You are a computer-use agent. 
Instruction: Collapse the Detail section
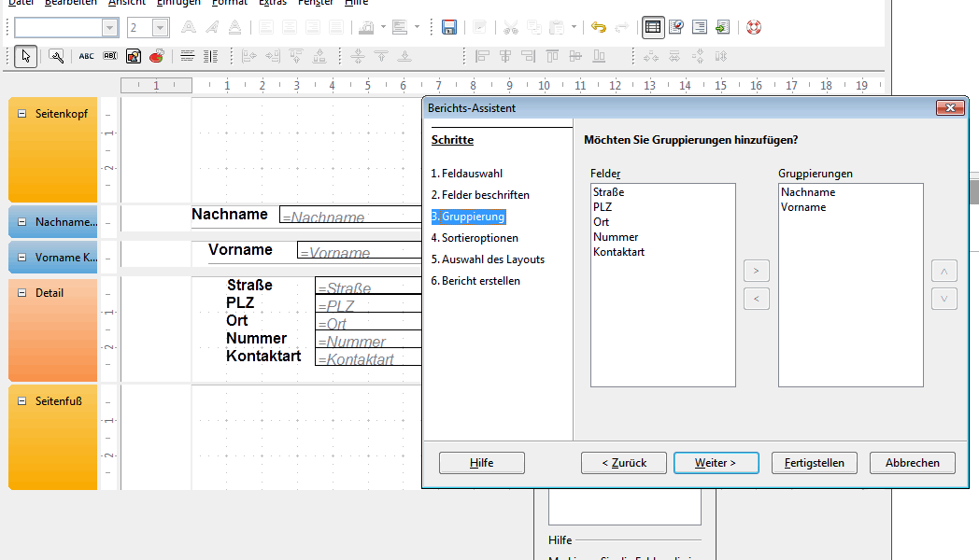click(x=21, y=293)
